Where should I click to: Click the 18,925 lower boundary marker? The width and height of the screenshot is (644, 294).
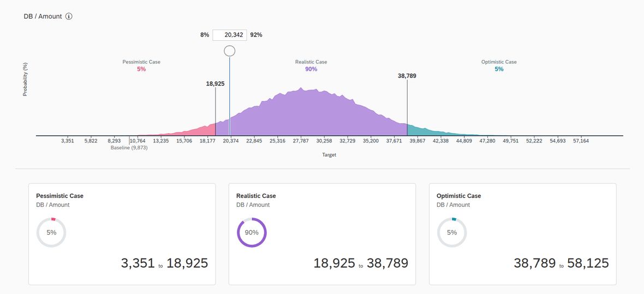click(215, 84)
